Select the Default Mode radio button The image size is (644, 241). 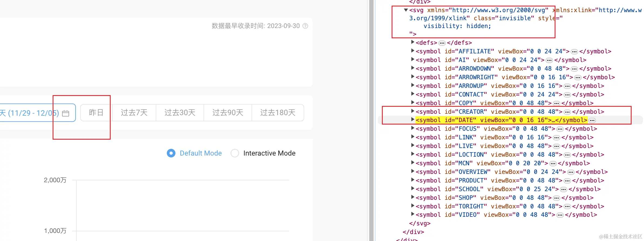coord(171,153)
